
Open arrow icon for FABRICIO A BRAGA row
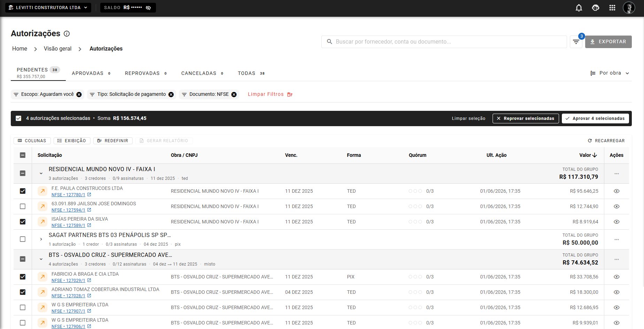coord(42,277)
